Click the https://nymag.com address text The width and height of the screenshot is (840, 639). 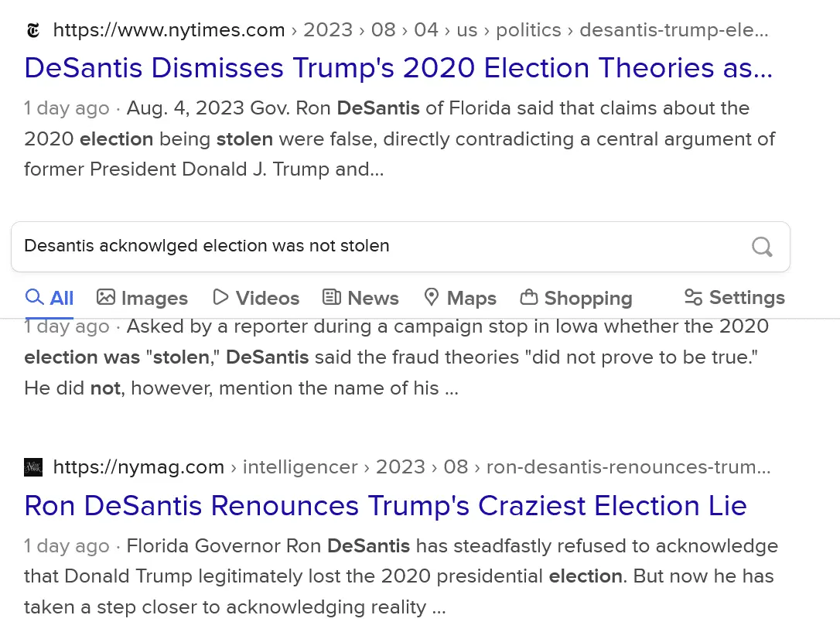tap(138, 467)
